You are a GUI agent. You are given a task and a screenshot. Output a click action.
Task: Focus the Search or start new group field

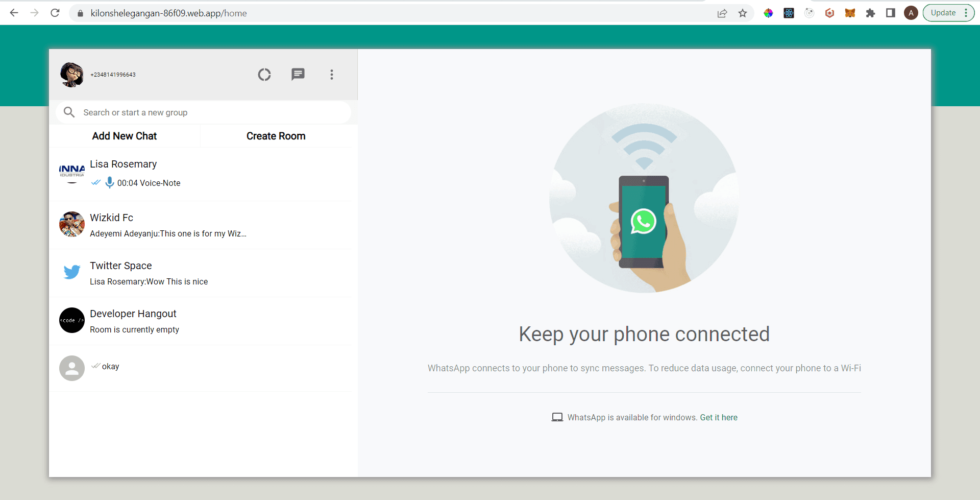tap(203, 112)
